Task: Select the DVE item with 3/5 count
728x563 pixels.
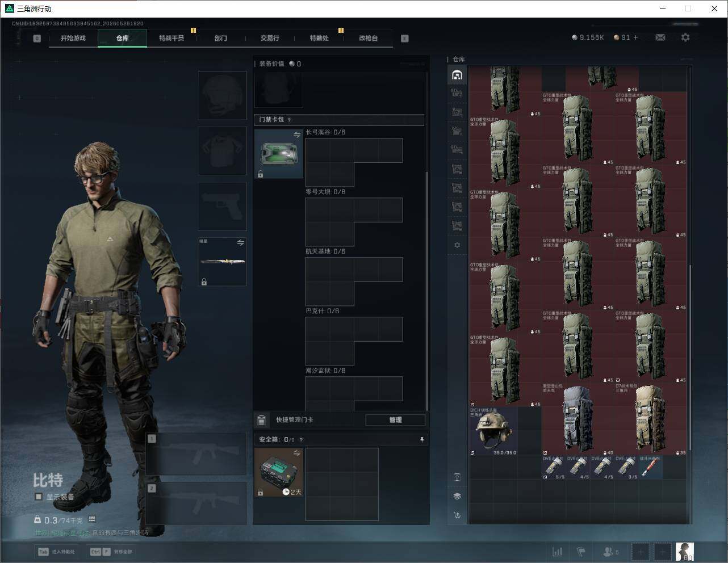Action: [x=626, y=467]
